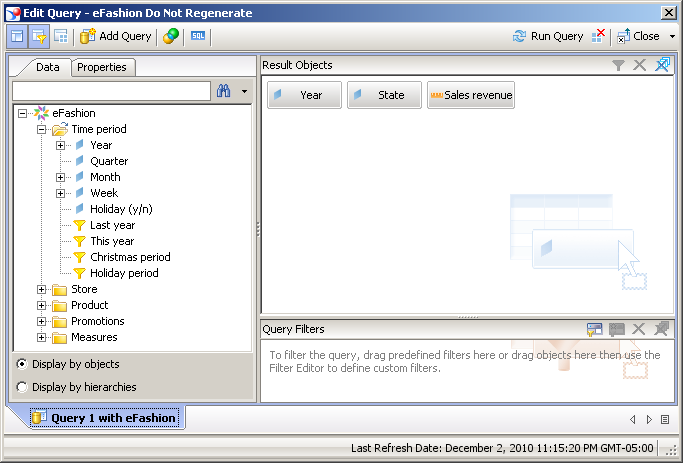683x463 pixels.
Task: Select the Holiday (y/n) dimension
Action: coord(121,209)
